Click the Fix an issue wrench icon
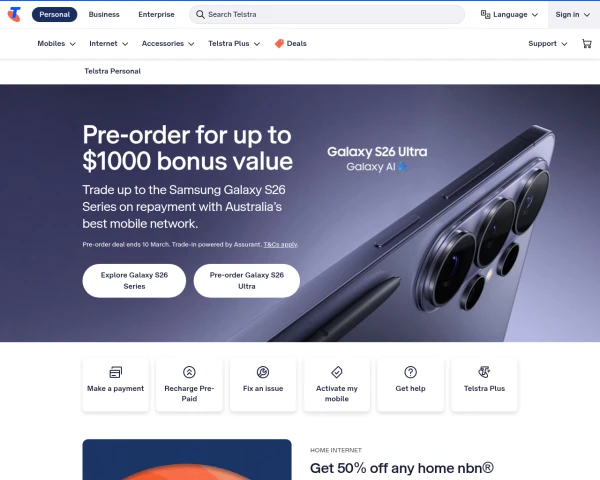The image size is (600, 480). coord(263,372)
